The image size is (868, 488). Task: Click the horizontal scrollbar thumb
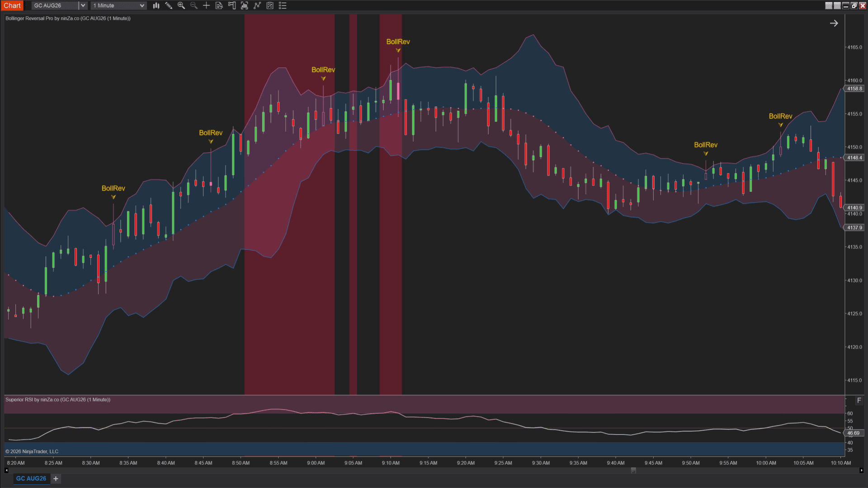[633, 470]
